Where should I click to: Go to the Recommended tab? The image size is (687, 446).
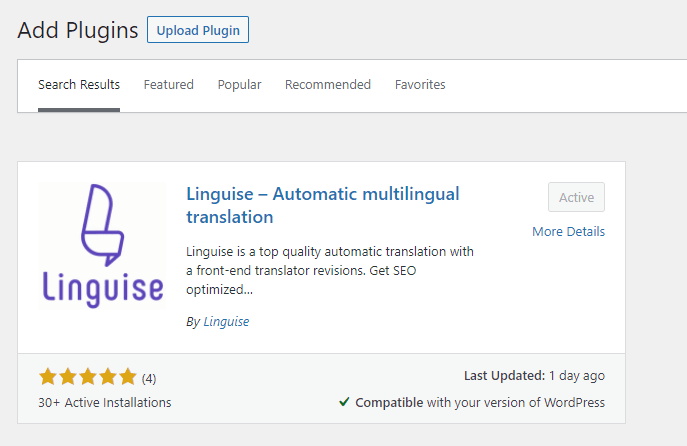tap(328, 85)
